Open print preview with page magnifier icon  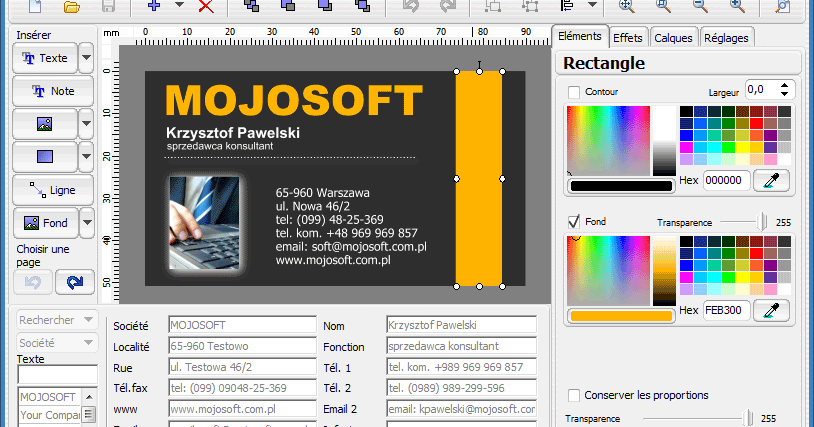[x=783, y=6]
